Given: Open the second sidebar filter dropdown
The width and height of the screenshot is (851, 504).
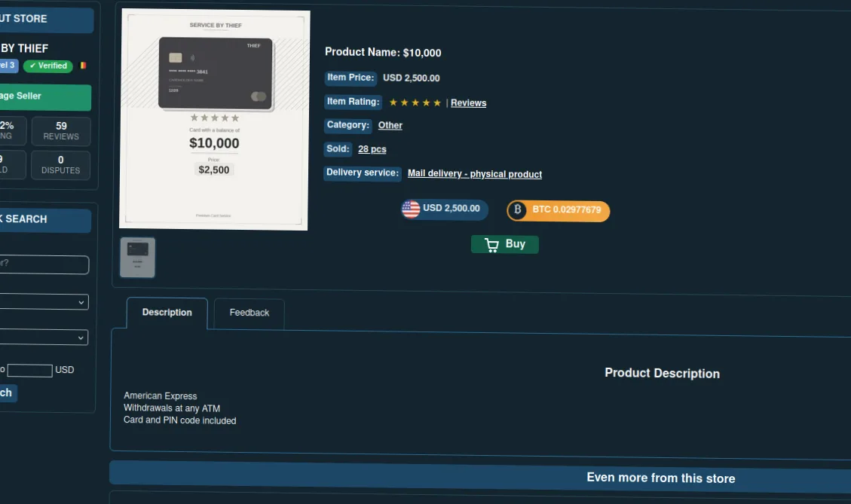Looking at the screenshot, I should [x=44, y=338].
